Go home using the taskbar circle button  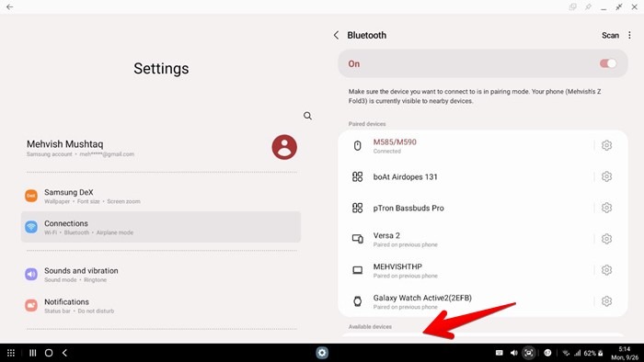(49, 353)
